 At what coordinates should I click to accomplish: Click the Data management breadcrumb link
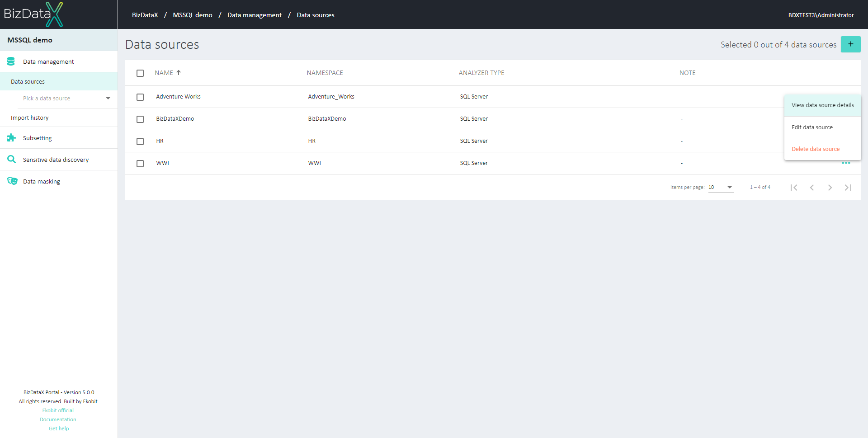[x=255, y=15]
